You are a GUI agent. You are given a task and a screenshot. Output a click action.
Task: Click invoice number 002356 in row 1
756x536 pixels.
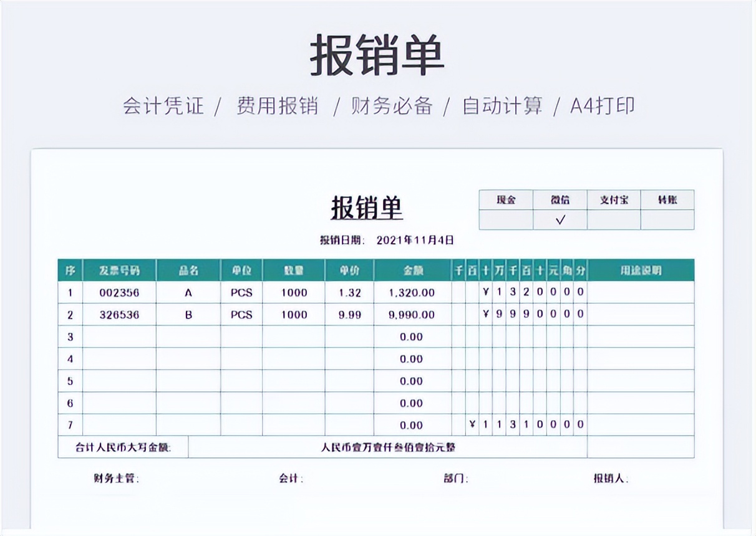tap(120, 292)
